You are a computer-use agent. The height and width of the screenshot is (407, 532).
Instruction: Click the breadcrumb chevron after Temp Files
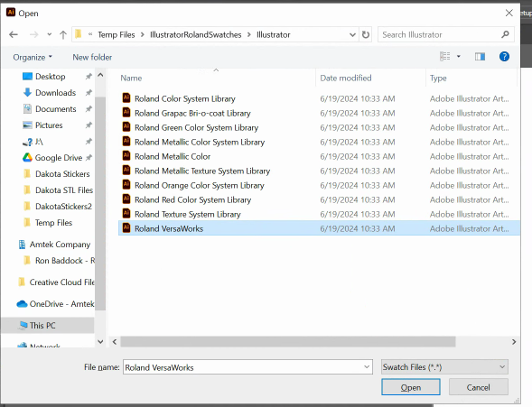(x=143, y=34)
